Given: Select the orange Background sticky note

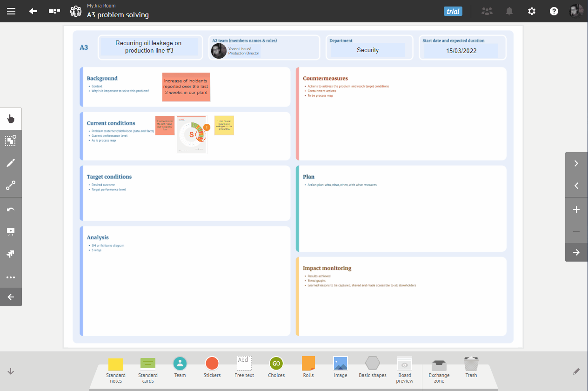Looking at the screenshot, I should 186,87.
